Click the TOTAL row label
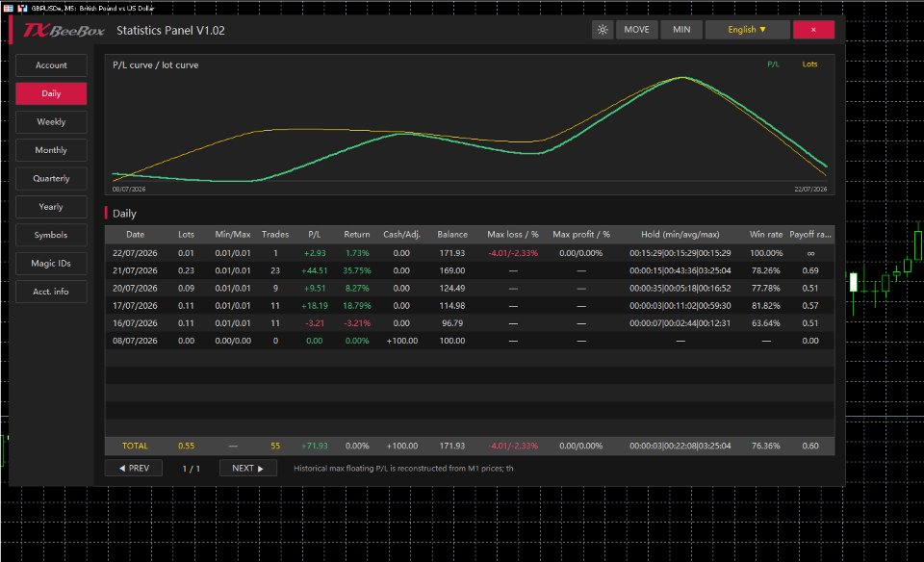This screenshot has height=562, width=924. 135,446
